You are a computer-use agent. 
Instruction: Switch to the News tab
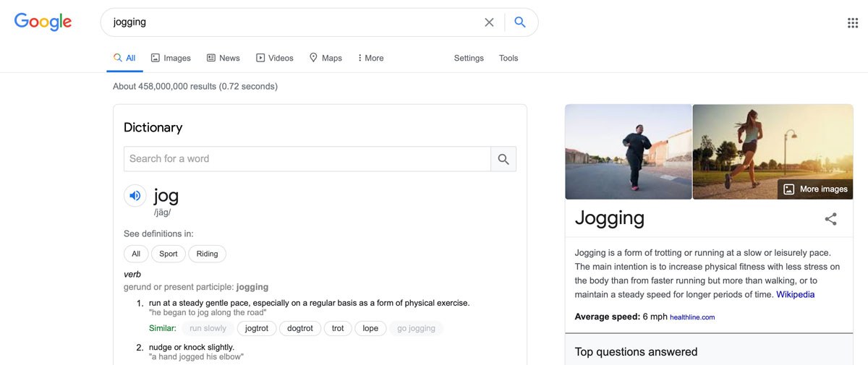(223, 58)
